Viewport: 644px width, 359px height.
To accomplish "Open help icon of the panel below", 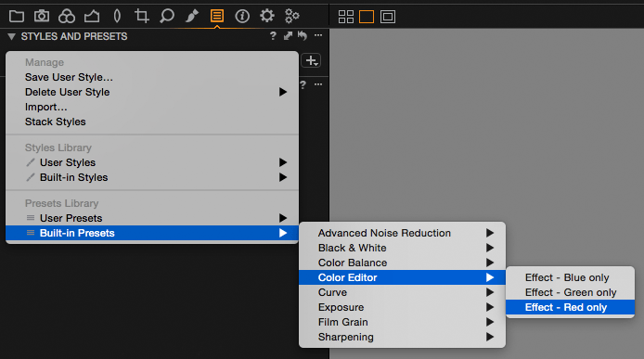I will coord(303,84).
